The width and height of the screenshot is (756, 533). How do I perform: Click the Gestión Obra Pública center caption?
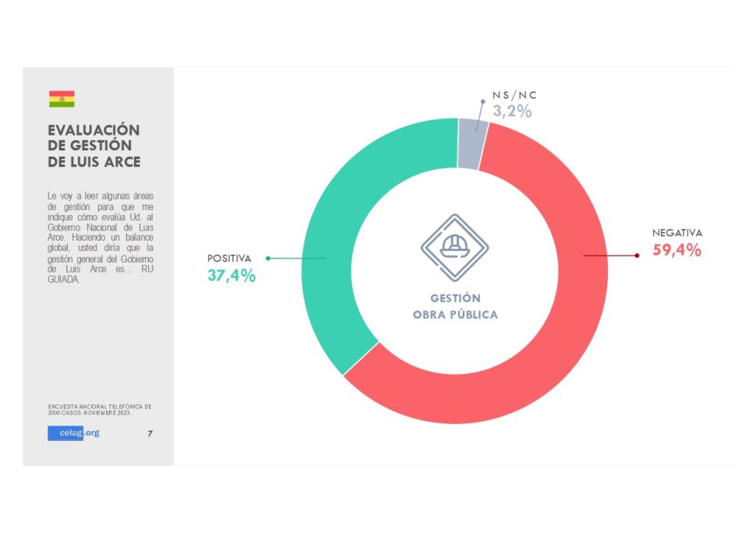(x=456, y=306)
